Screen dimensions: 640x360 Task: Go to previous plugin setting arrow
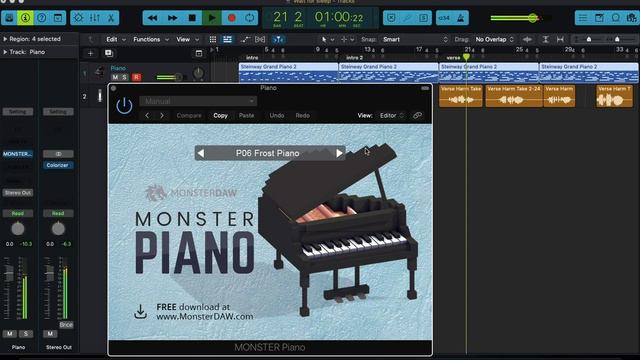tap(147, 116)
